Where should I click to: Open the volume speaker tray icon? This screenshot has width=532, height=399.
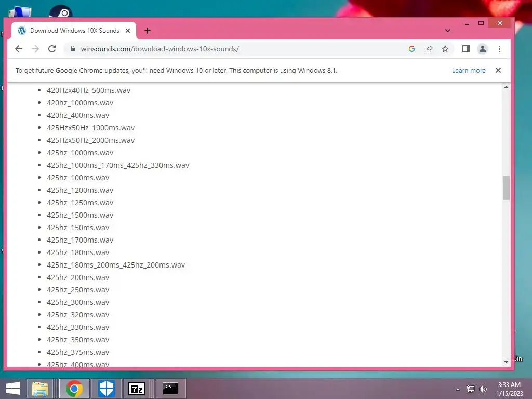tap(483, 389)
